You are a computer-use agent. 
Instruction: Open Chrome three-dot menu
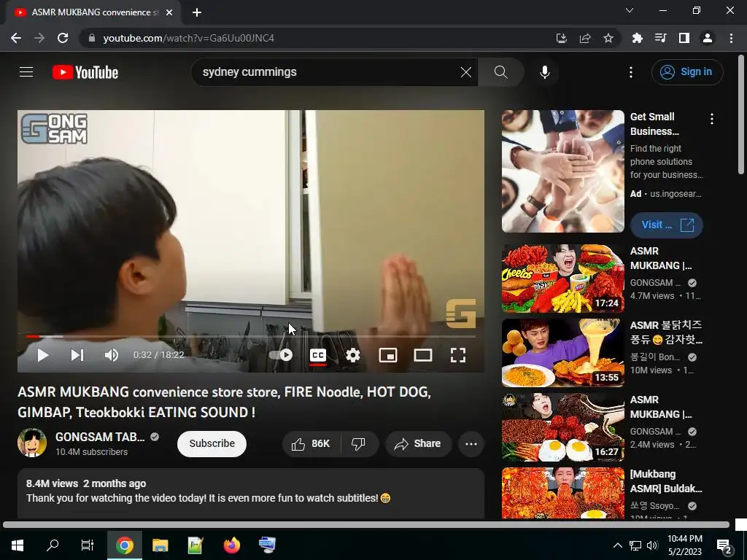point(731,38)
